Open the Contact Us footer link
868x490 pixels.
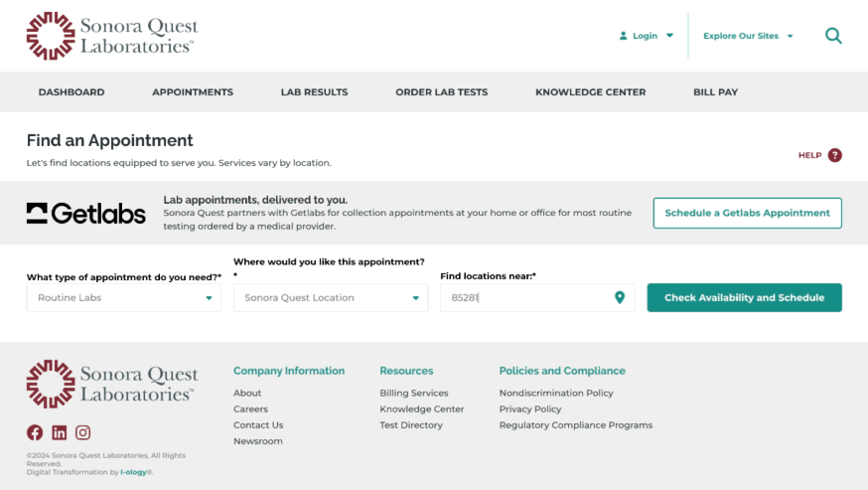tap(258, 425)
